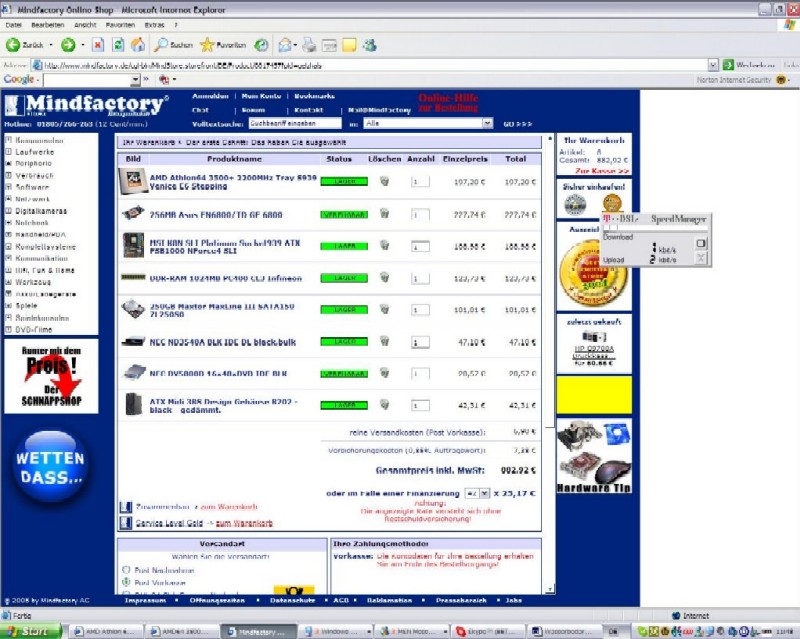800x639 pixels.
Task: Expand the Software category in sidebar
Action: pyautogui.click(x=8, y=187)
